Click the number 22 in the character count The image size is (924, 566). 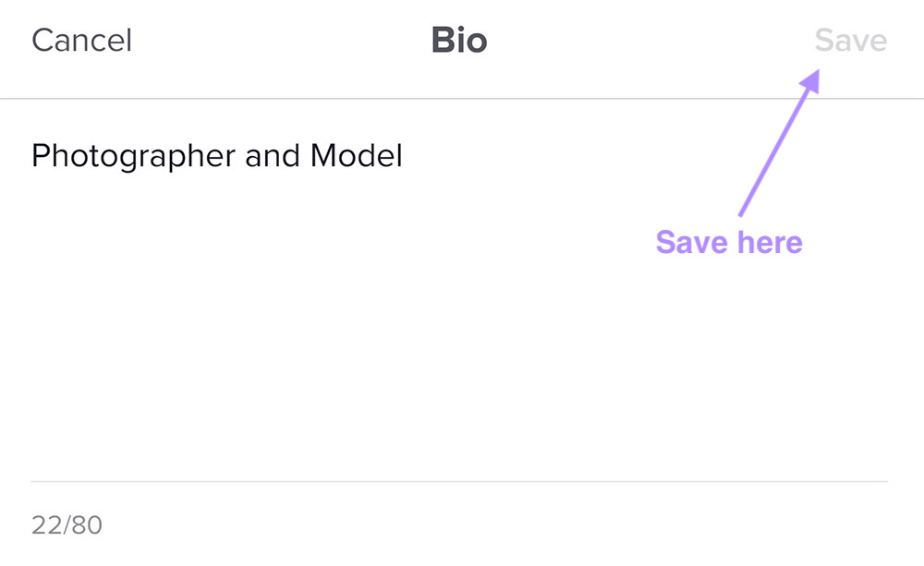click(45, 525)
